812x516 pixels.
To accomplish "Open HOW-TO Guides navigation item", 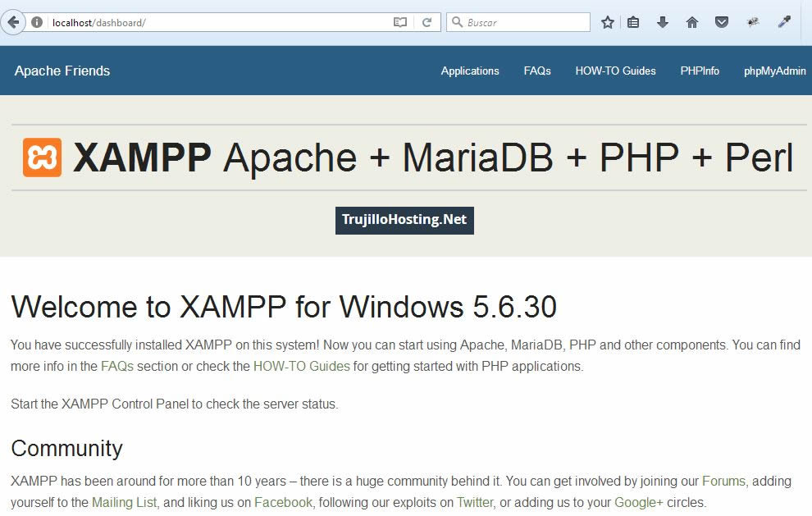I will click(x=615, y=71).
